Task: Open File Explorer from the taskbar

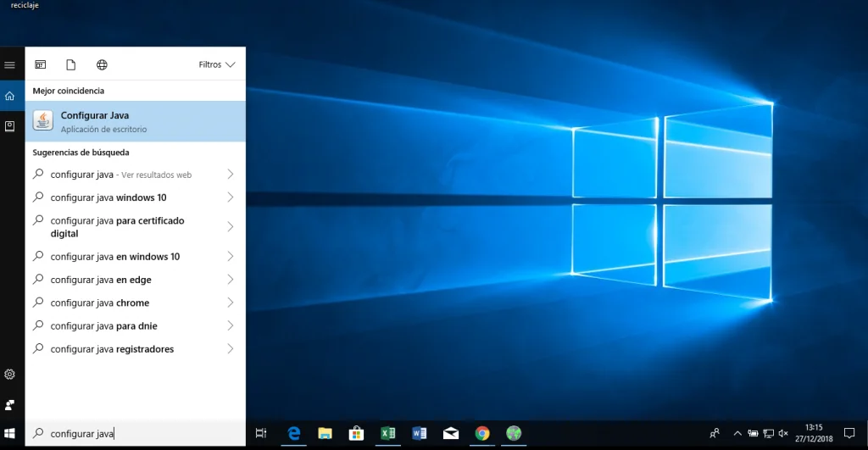Action: (x=325, y=433)
